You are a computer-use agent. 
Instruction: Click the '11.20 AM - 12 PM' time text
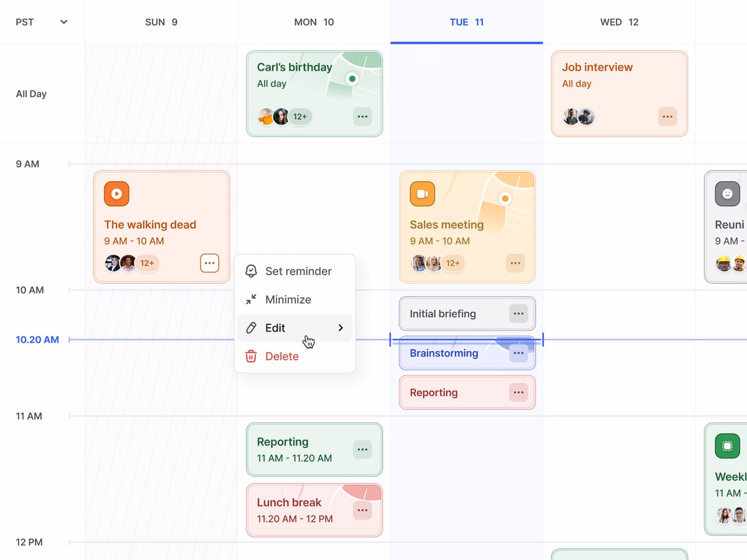294,519
